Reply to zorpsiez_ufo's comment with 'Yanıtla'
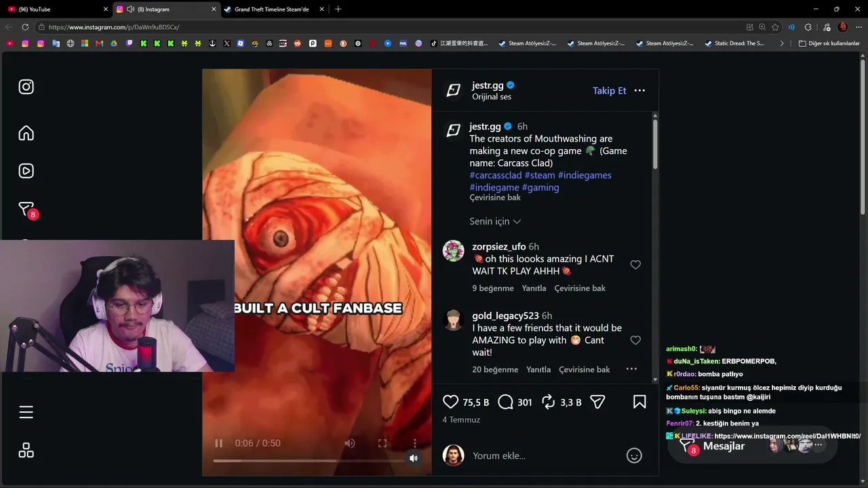Viewport: 868px width, 488px height. [534, 288]
